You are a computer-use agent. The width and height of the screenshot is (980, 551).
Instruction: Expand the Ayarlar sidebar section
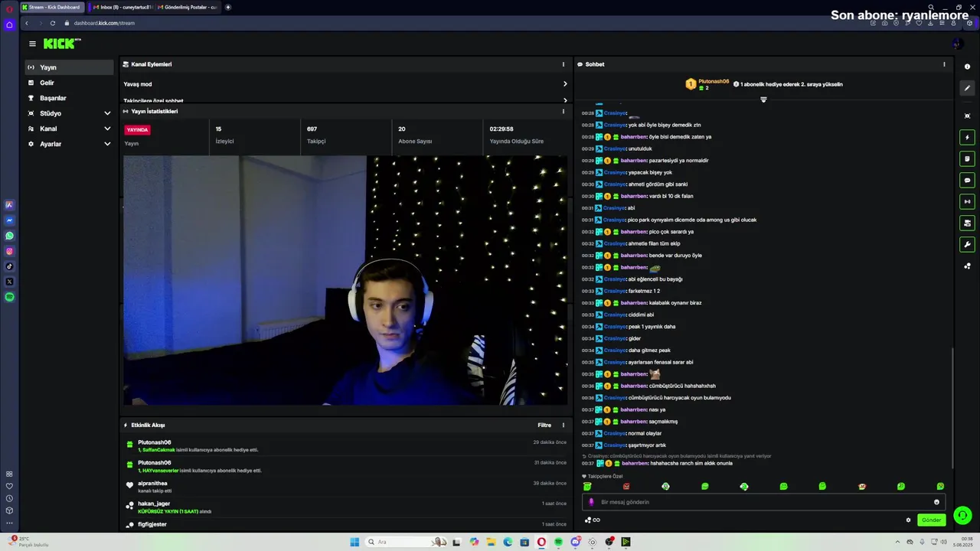107,144
